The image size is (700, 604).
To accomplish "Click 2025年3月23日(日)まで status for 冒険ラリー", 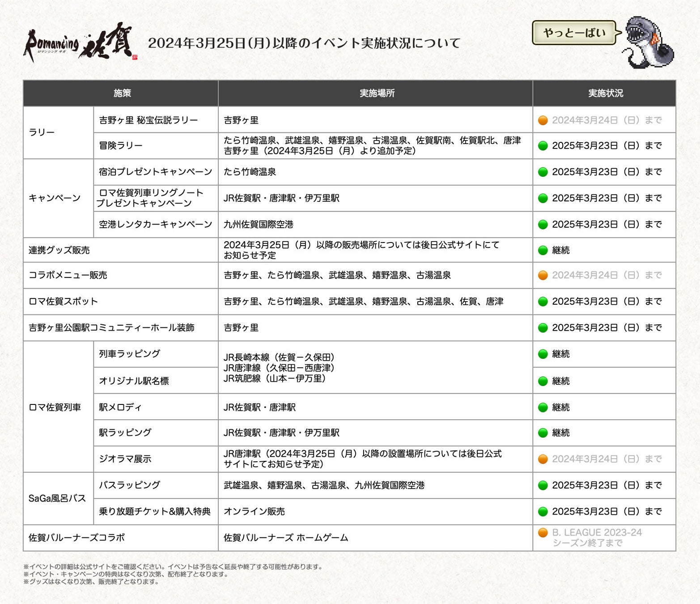I will coord(607,146).
